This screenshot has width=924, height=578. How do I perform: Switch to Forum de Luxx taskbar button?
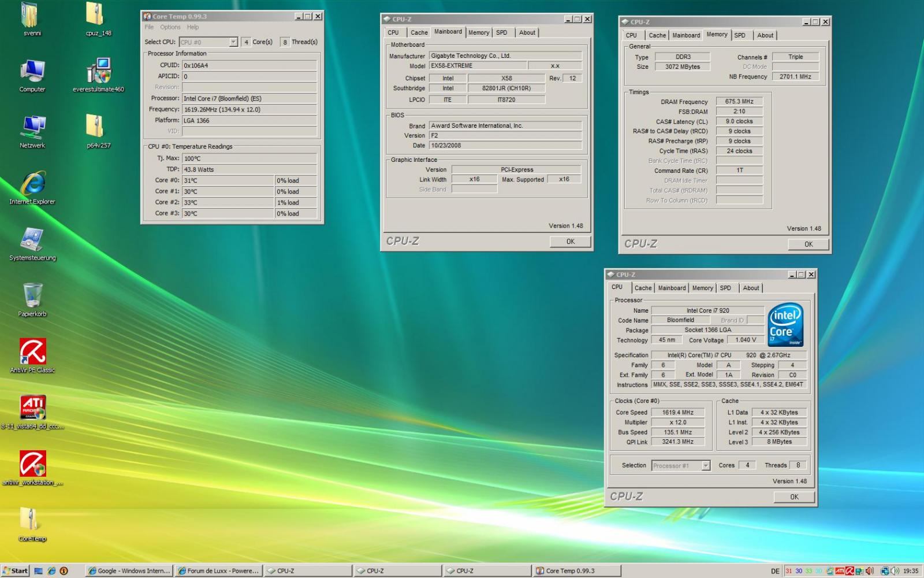(x=218, y=570)
